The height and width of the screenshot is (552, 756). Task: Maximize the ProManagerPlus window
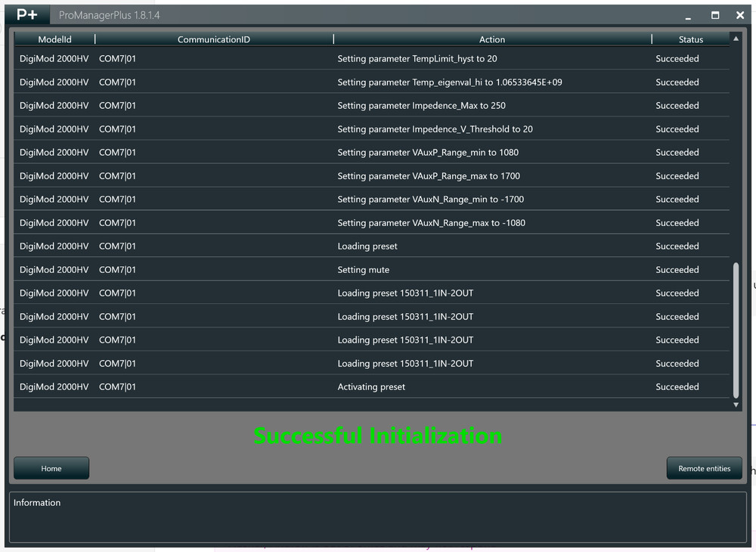715,15
